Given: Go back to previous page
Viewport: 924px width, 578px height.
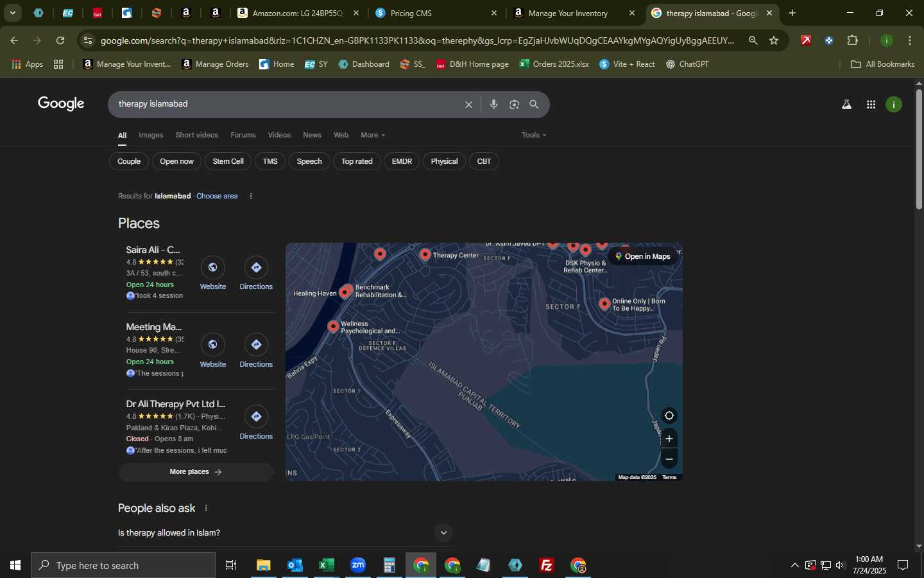Looking at the screenshot, I should coord(14,40).
